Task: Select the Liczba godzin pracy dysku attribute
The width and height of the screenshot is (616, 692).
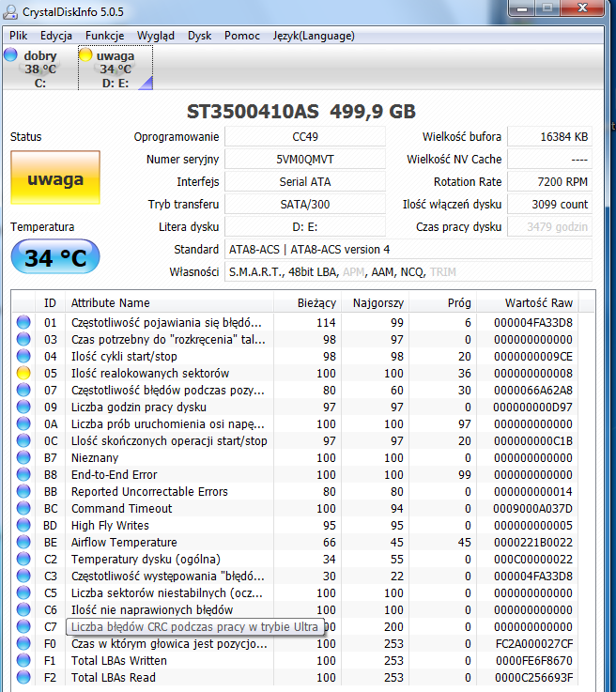Action: (139, 407)
